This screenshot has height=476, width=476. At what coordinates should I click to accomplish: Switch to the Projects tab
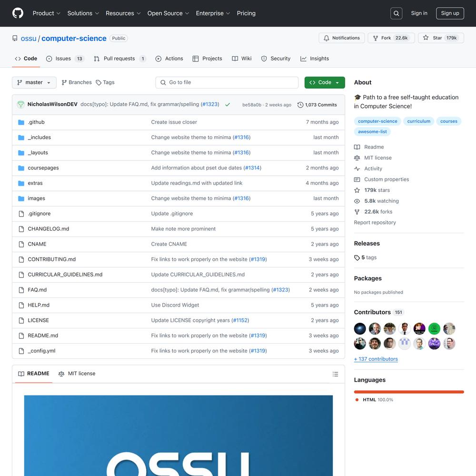coord(208,59)
